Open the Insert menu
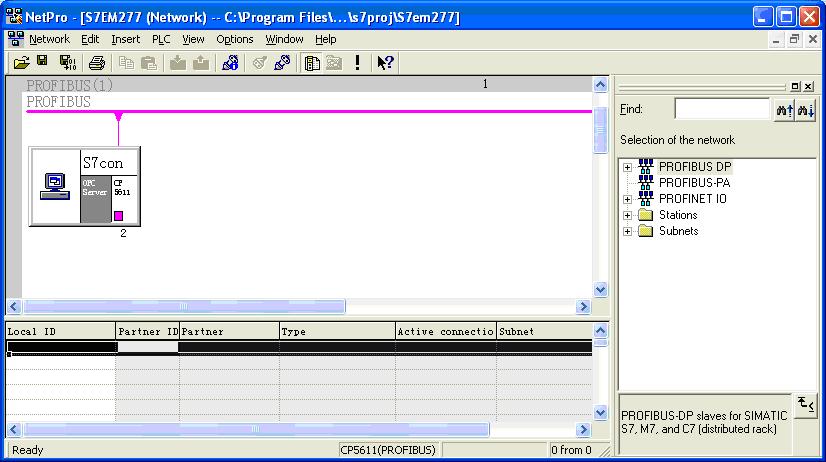The width and height of the screenshot is (826, 462). pos(125,39)
